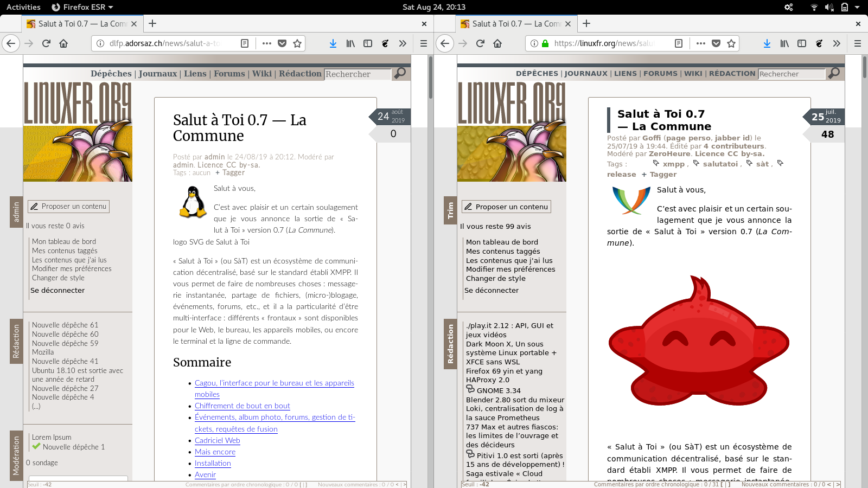Open new tab in left Firefox window
868x488 pixels.
[152, 23]
